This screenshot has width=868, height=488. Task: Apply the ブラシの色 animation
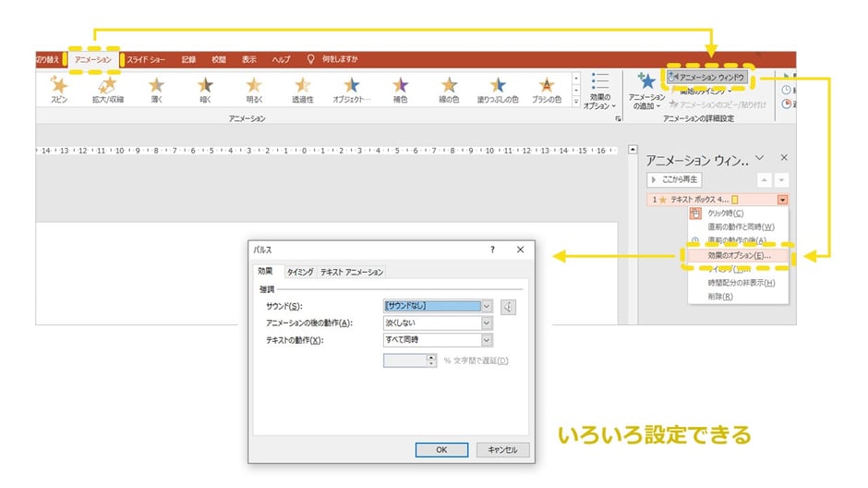[x=548, y=86]
